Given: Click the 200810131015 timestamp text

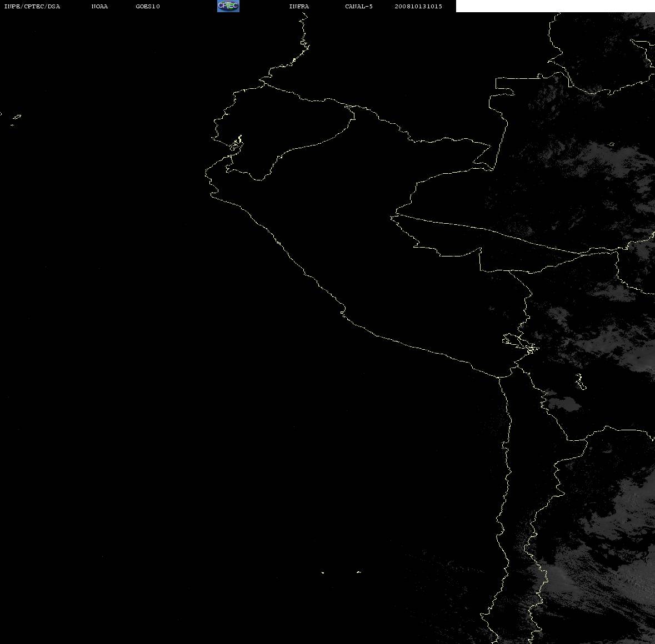Looking at the screenshot, I should pos(418,6).
